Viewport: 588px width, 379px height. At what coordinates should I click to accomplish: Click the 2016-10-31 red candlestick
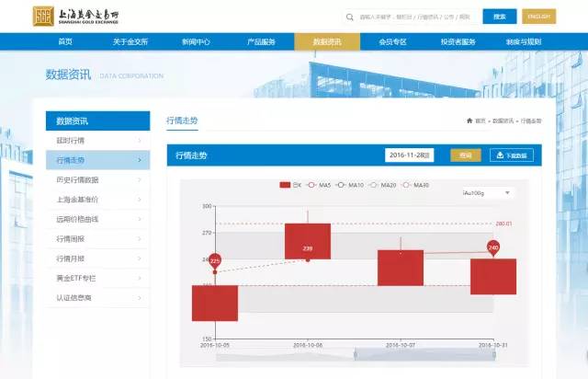[x=493, y=277]
